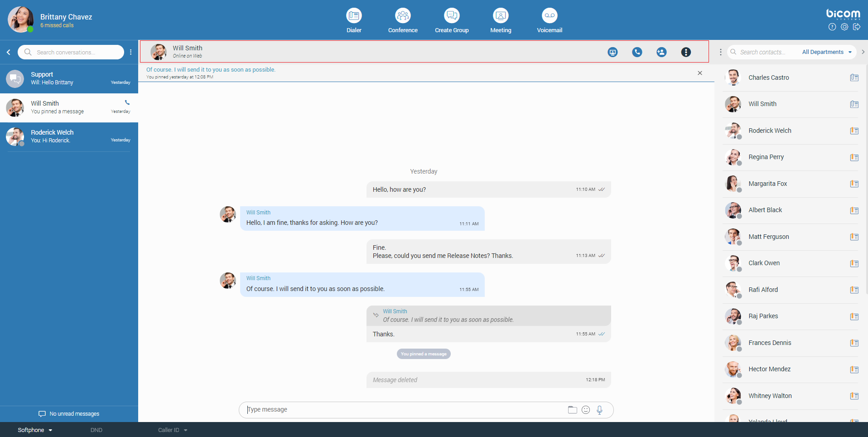Toggle DND mode
The width and height of the screenshot is (868, 437).
(x=96, y=430)
